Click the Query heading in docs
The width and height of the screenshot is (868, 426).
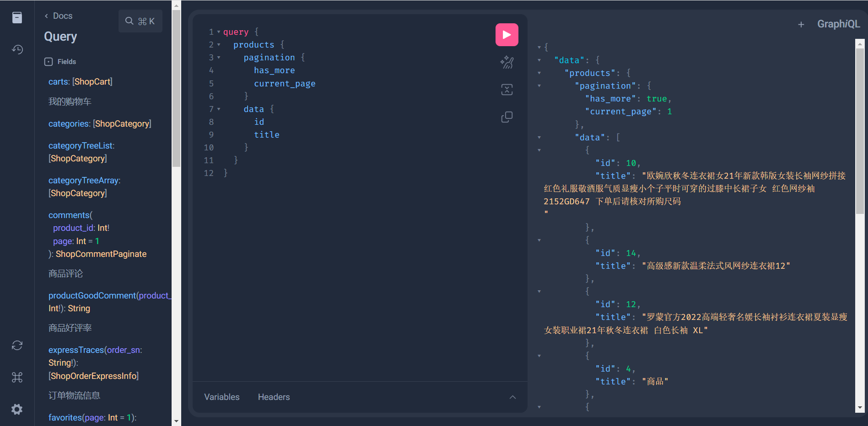pyautogui.click(x=60, y=37)
